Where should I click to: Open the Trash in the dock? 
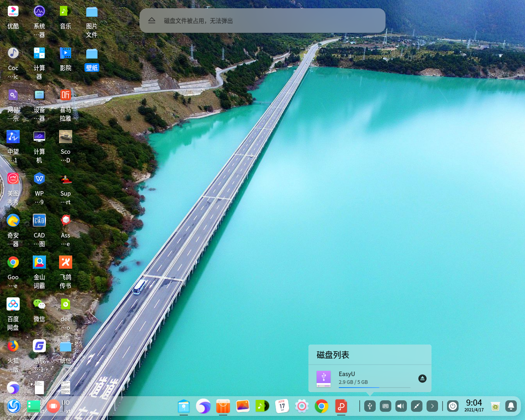coord(495,406)
